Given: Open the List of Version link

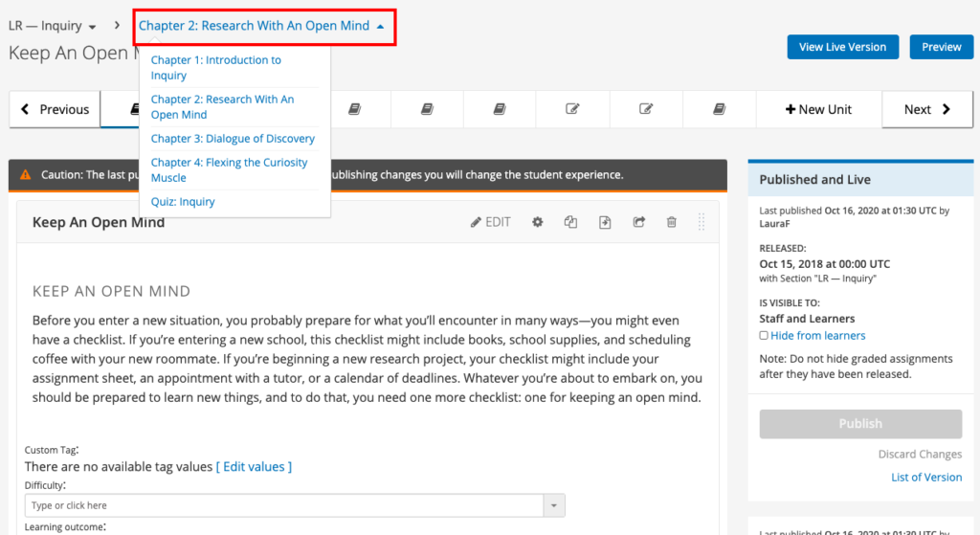Looking at the screenshot, I should 926,477.
